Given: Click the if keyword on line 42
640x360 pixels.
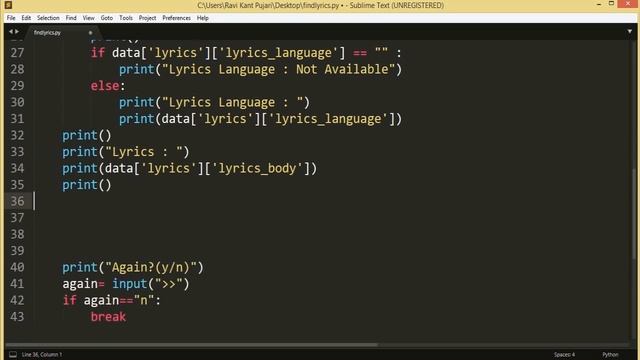Looking at the screenshot, I should point(69,300).
